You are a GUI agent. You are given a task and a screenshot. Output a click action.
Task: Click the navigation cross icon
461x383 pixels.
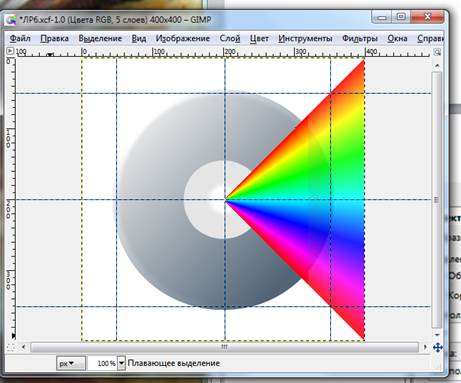437,347
